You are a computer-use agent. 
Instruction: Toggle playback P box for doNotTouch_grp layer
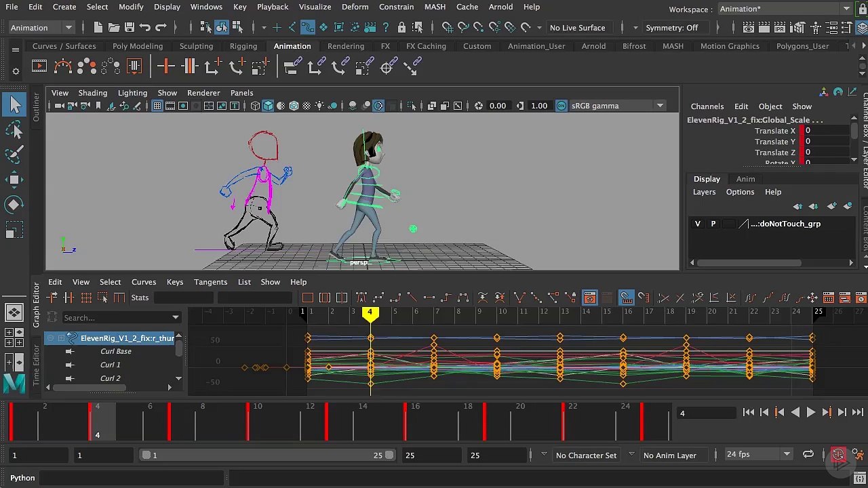coord(713,224)
